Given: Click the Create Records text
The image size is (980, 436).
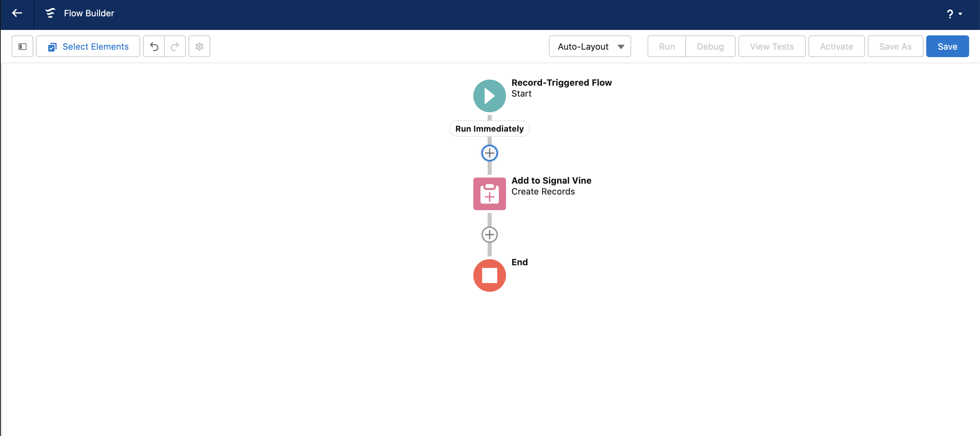Looking at the screenshot, I should pyautogui.click(x=543, y=191).
